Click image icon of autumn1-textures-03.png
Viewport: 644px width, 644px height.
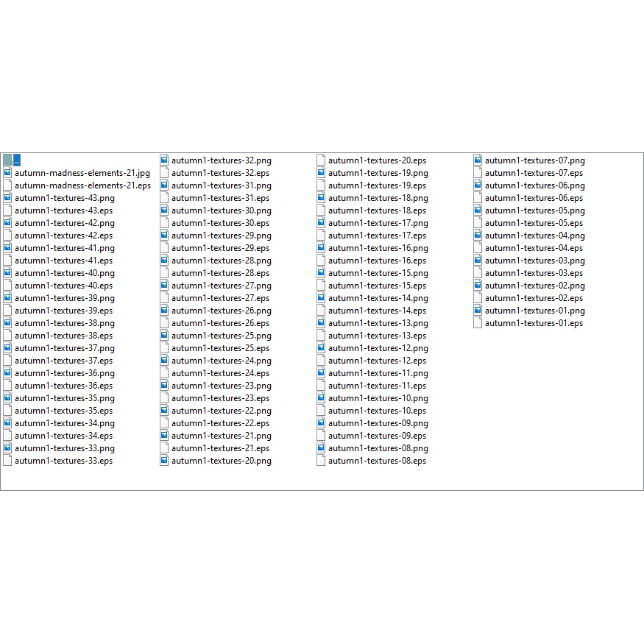pos(478,261)
